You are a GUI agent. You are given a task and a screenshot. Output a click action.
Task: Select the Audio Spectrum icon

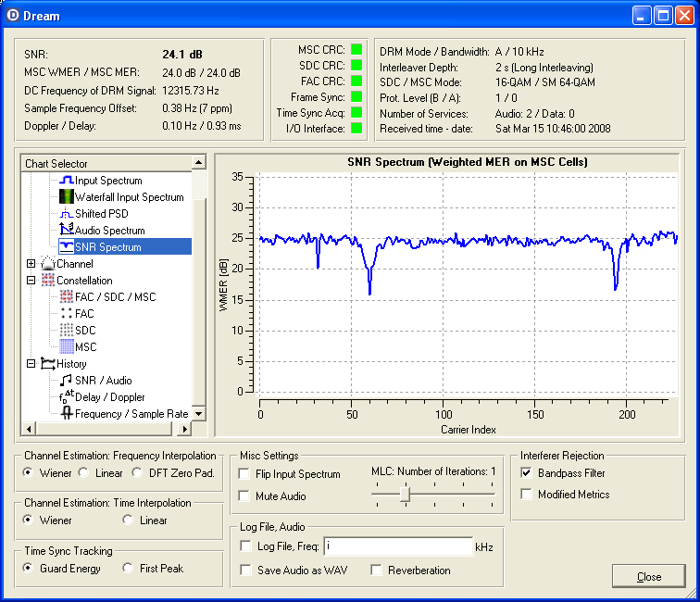point(67,231)
